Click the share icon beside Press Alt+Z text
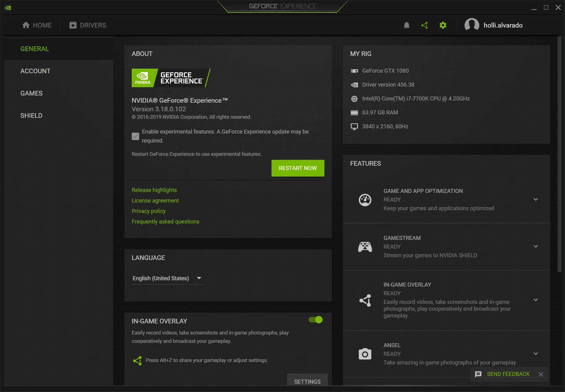565x392 pixels. click(137, 360)
